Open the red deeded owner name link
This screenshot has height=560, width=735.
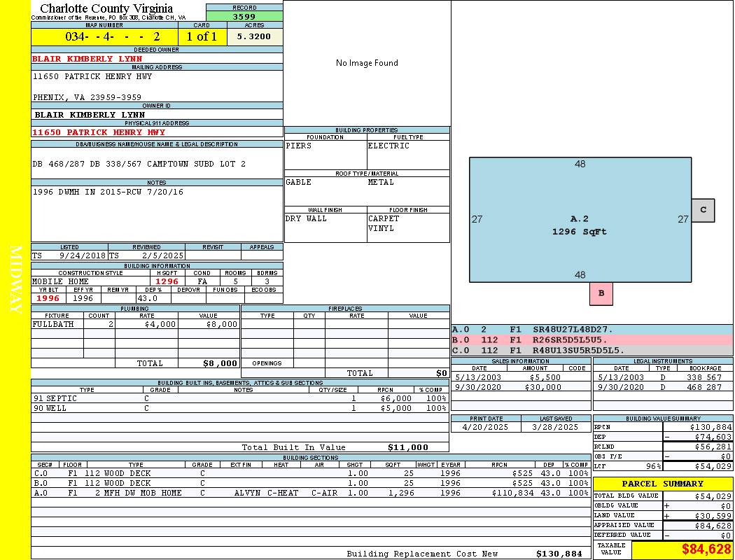click(x=87, y=59)
